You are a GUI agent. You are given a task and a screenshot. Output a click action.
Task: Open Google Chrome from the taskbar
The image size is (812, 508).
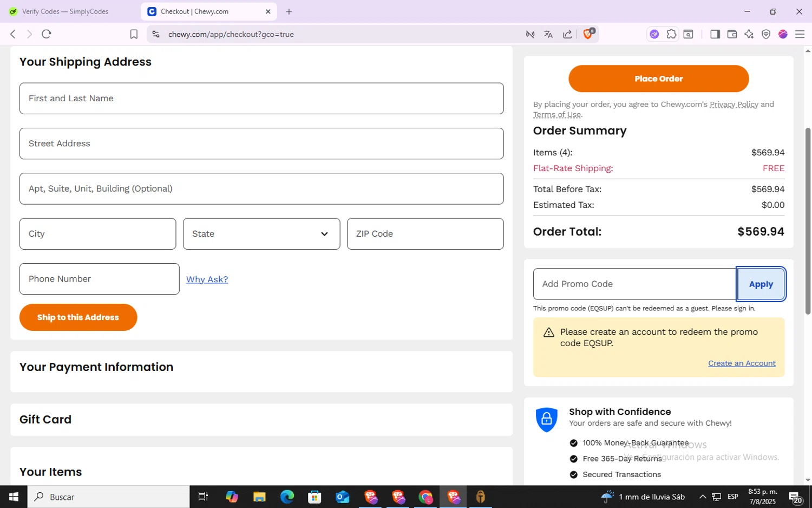coord(425,497)
